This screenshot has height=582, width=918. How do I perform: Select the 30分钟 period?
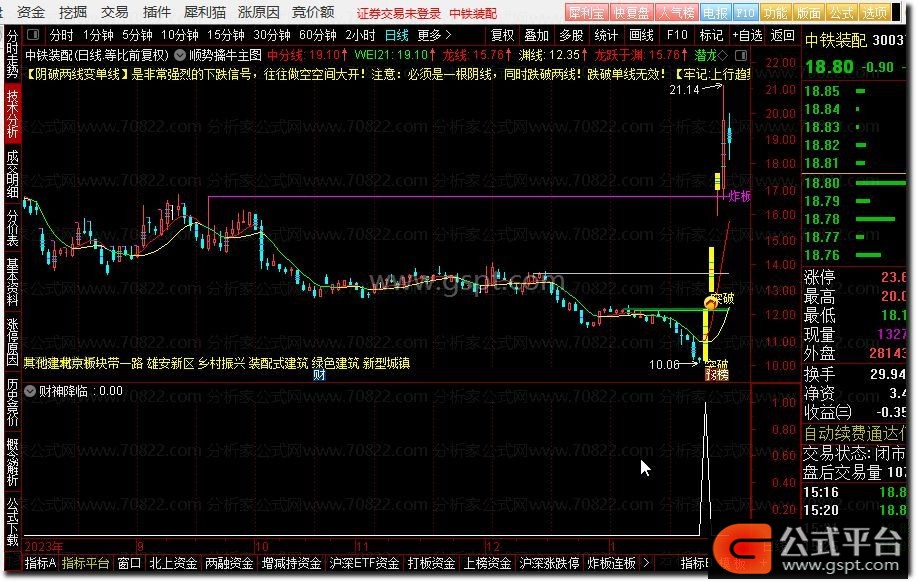[272, 35]
